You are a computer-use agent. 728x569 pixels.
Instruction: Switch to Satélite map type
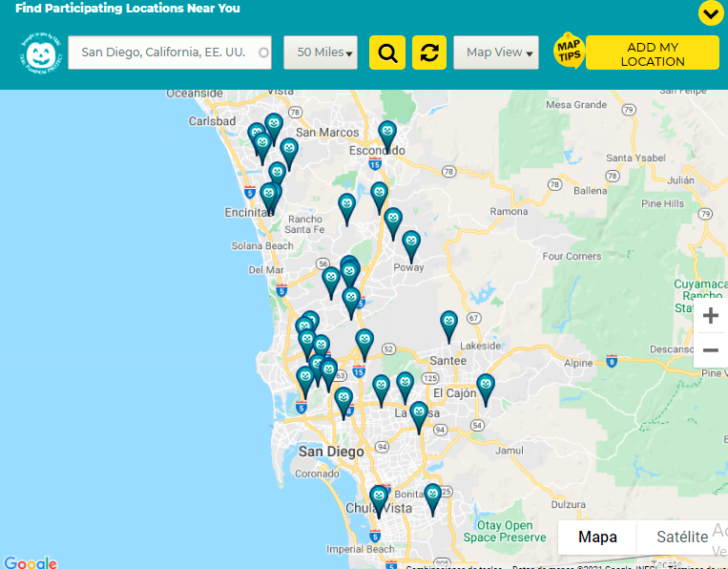tap(681, 537)
